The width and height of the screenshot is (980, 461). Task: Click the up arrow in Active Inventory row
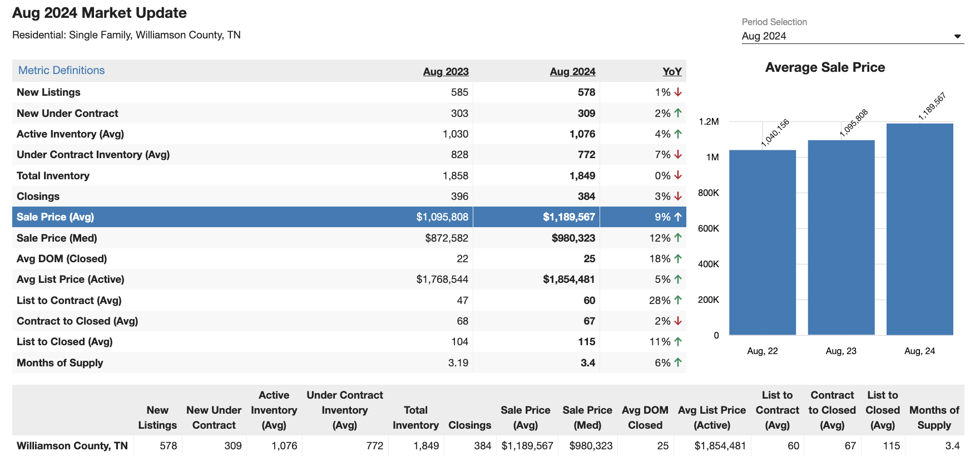[x=678, y=134]
